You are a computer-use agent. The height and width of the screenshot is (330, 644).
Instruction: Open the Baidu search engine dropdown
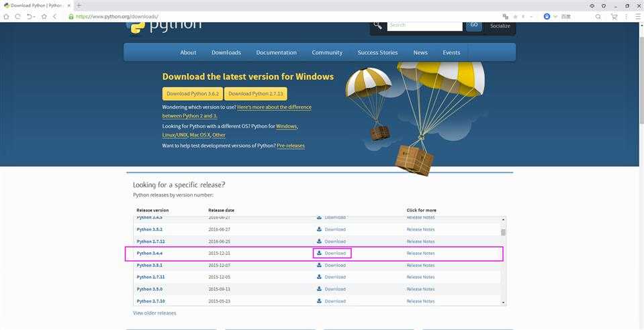pos(555,16)
